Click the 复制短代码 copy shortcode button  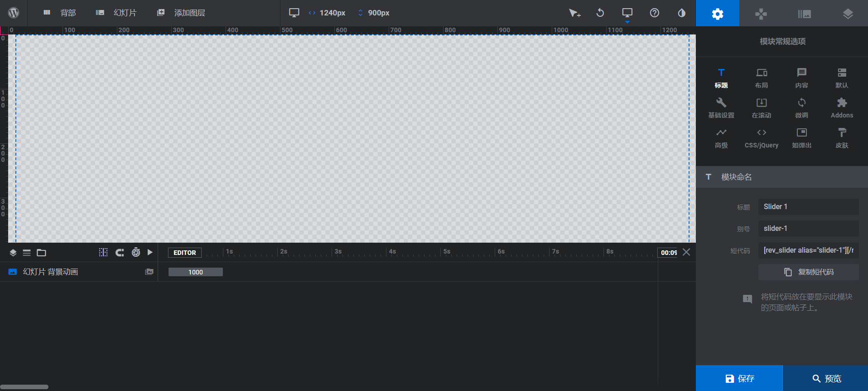tap(809, 272)
